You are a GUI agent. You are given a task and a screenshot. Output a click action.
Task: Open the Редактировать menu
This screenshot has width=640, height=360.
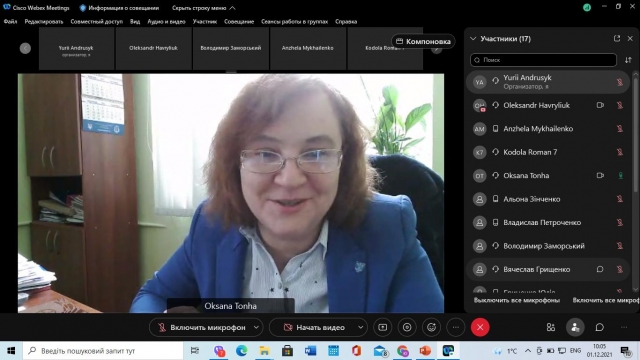44,22
